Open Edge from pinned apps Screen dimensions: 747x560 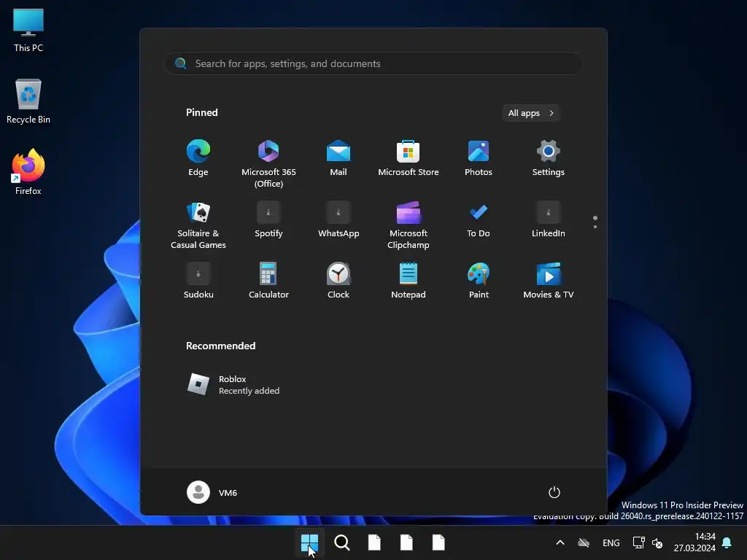[x=198, y=158]
